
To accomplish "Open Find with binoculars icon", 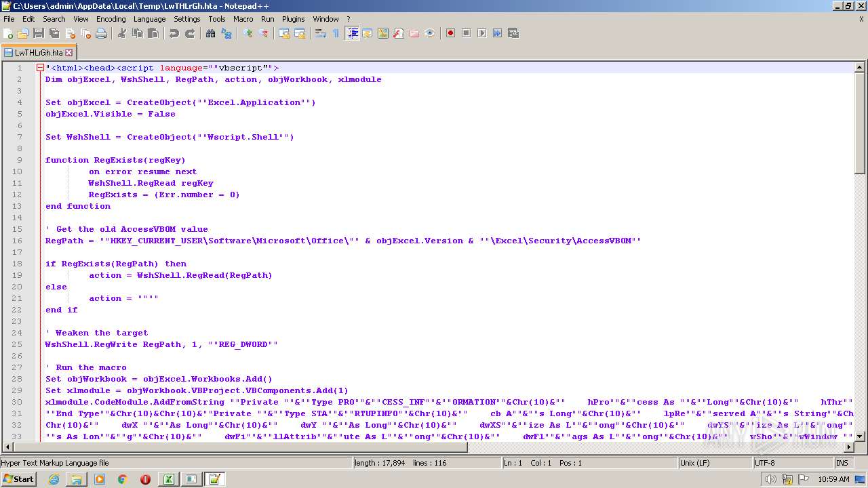I will [x=211, y=33].
